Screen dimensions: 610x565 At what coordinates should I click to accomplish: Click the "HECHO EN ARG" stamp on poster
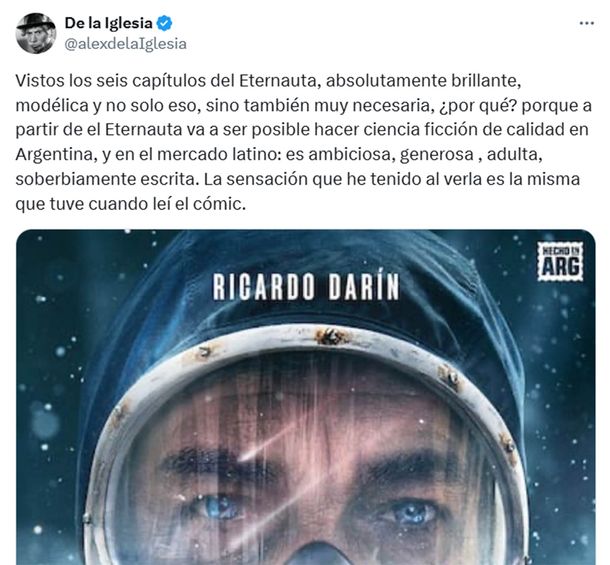pos(560,261)
